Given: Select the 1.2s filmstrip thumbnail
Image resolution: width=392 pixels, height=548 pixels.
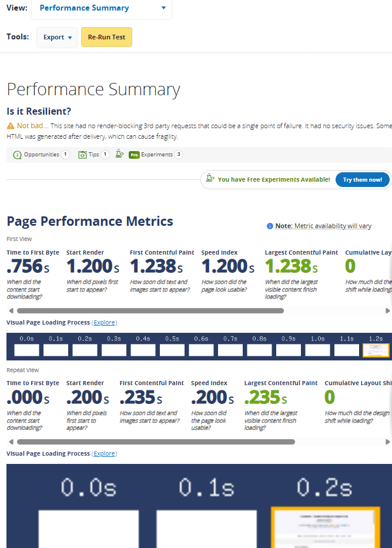Looking at the screenshot, I should tap(376, 350).
